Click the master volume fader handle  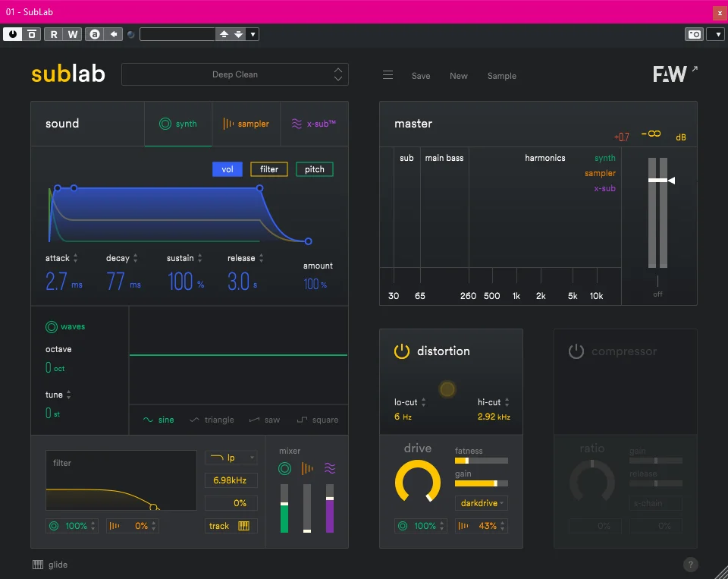click(661, 180)
